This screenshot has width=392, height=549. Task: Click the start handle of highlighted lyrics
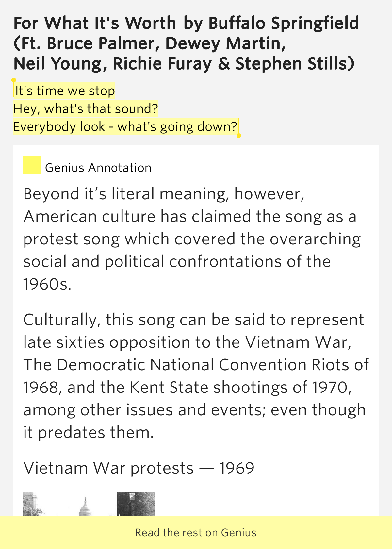pyautogui.click(x=14, y=80)
